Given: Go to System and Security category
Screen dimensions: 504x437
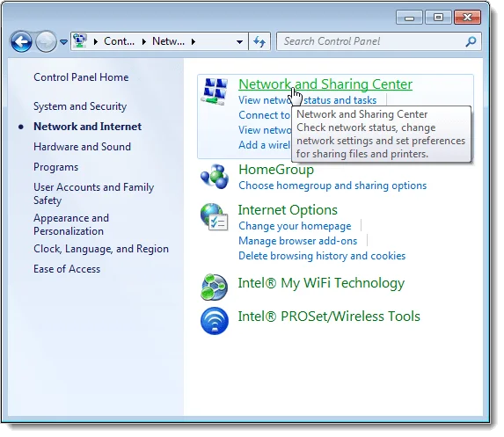Looking at the screenshot, I should 80,106.
